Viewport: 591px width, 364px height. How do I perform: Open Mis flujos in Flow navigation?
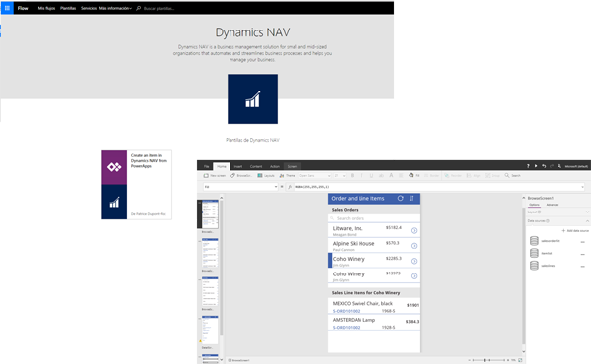click(x=46, y=8)
